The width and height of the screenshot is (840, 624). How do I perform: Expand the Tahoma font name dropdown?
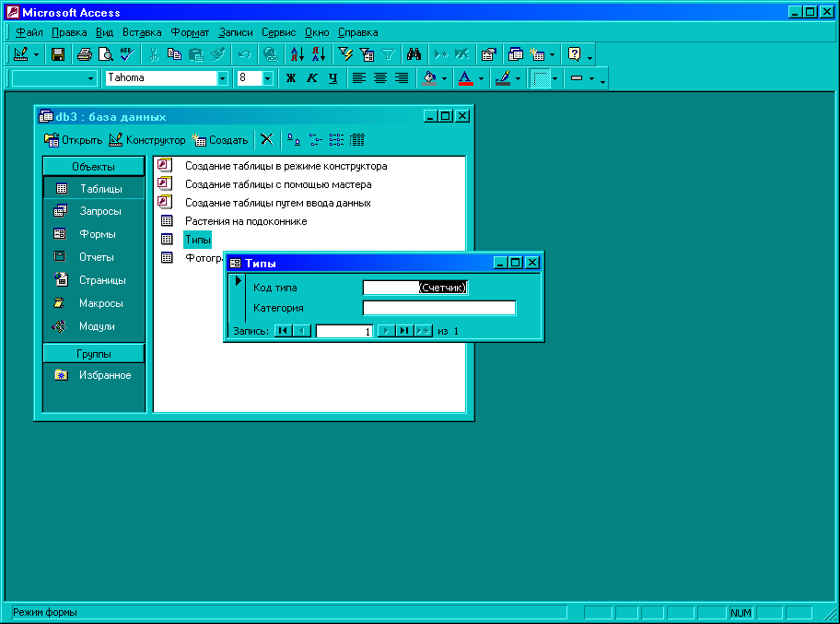(x=223, y=78)
